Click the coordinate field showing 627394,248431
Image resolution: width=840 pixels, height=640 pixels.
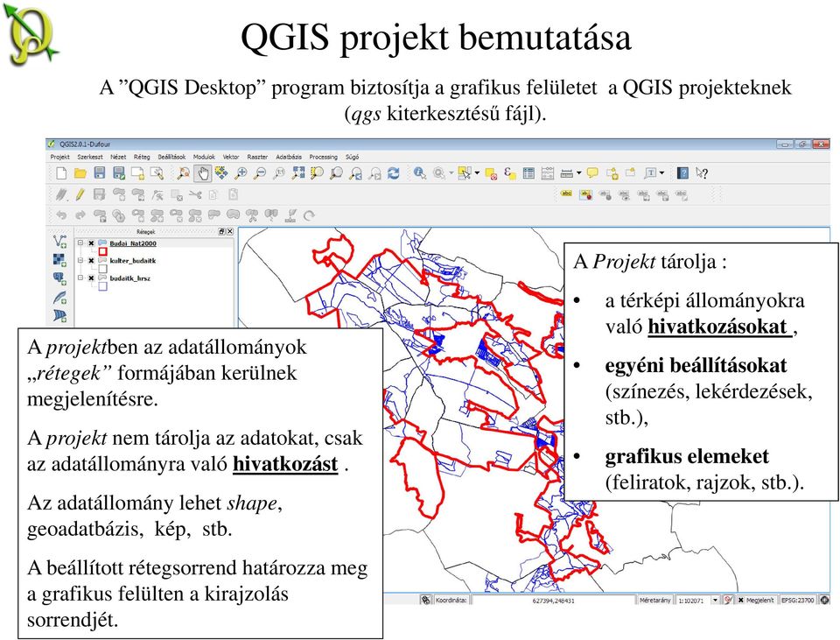pyautogui.click(x=553, y=601)
